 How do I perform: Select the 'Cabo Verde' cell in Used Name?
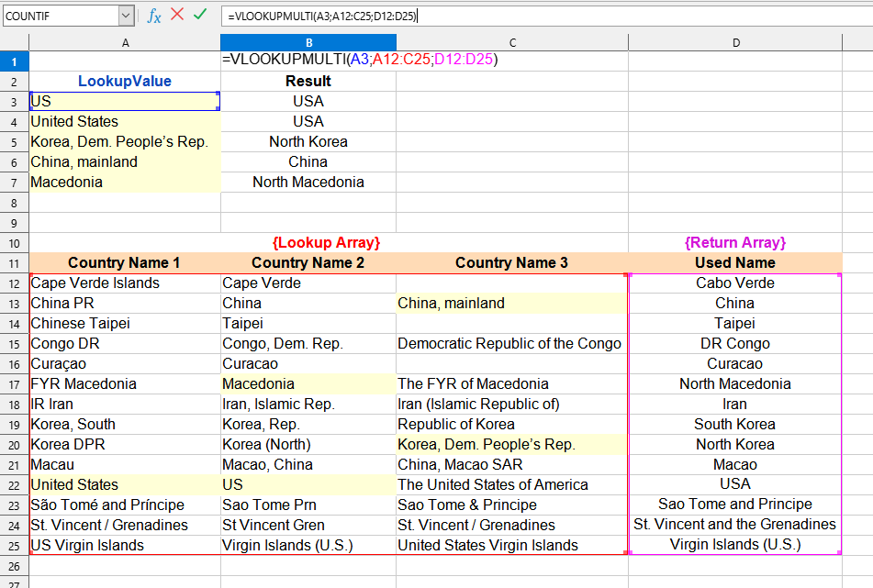[735, 283]
